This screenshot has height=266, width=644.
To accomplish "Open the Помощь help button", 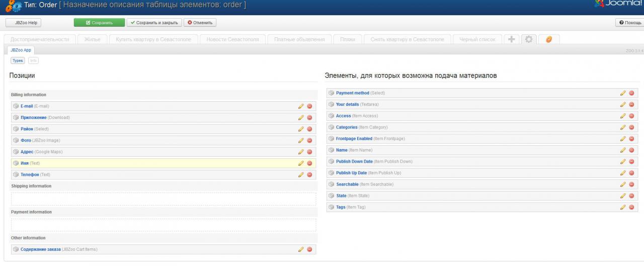I will 630,23.
